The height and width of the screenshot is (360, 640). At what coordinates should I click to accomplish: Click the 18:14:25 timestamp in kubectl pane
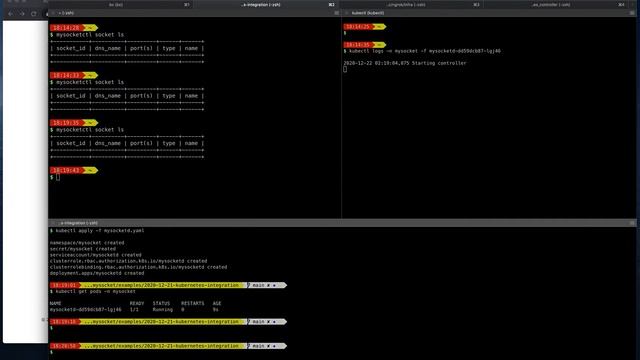tap(359, 27)
